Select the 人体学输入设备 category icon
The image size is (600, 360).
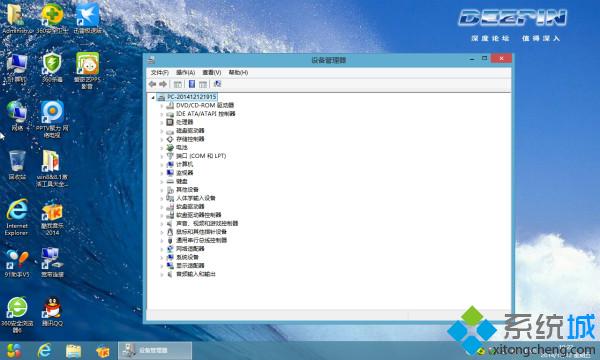[x=170, y=198]
